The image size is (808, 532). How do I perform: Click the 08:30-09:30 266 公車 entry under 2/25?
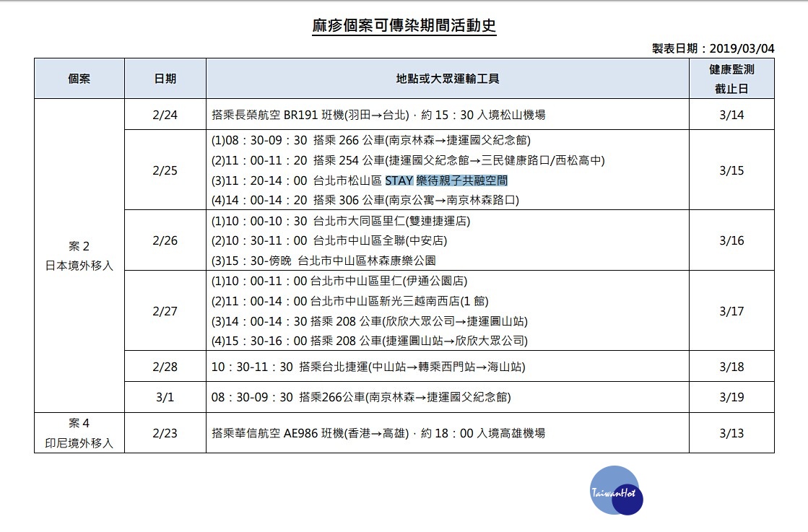[x=370, y=140]
